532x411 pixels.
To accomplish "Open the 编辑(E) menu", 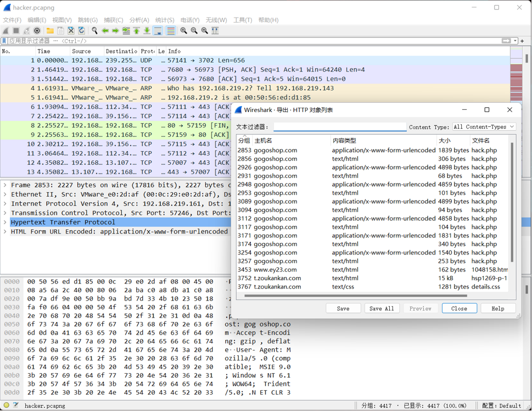I will [x=37, y=20].
